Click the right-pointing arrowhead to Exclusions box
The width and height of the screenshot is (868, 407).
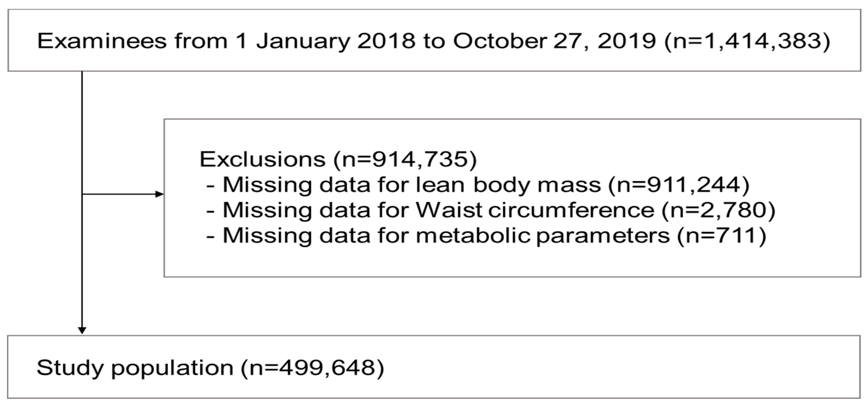click(159, 194)
